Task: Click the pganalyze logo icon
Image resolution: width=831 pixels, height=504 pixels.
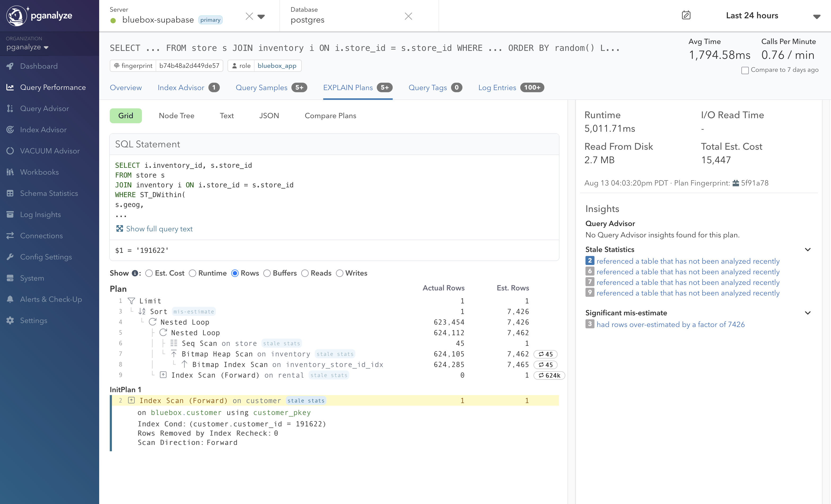Action: click(16, 16)
